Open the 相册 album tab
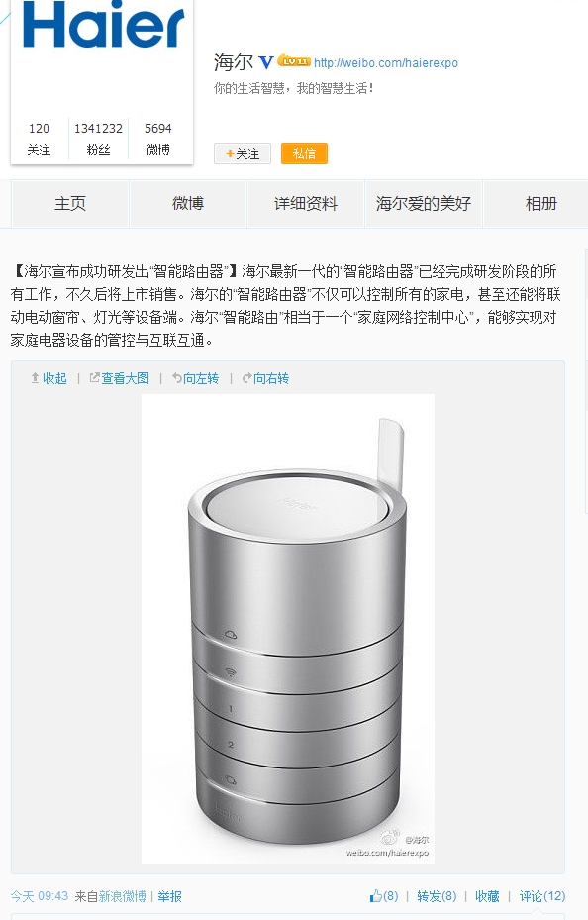The width and height of the screenshot is (588, 920). (540, 204)
